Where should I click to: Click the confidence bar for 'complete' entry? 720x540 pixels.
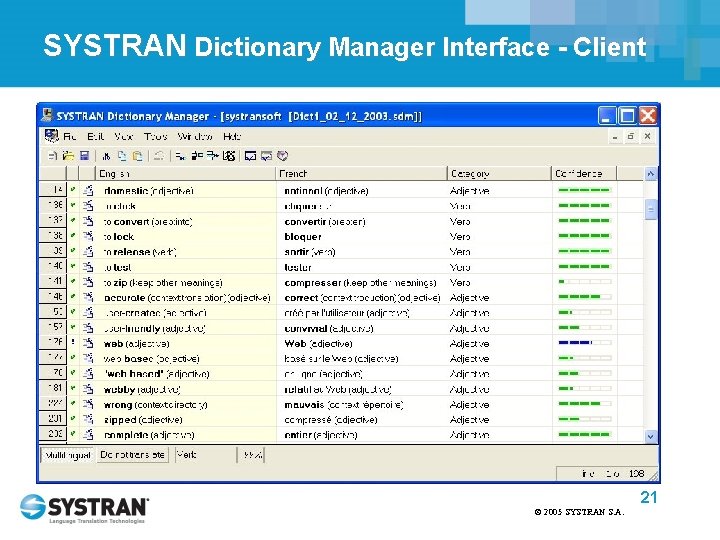tap(583, 435)
